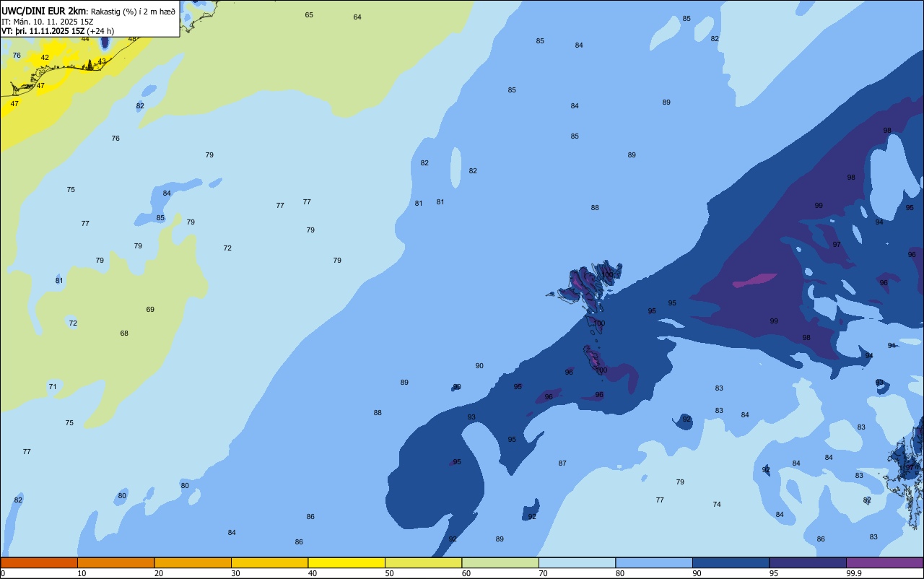
Task: Click the map title 'UWC/DINI EUR 2km'
Action: pos(44,11)
